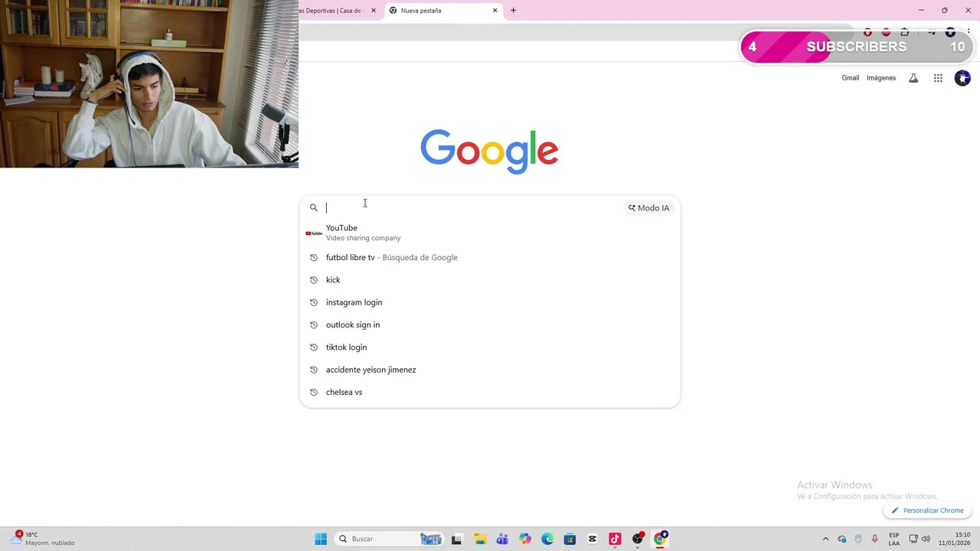Click the pencil icon on Personalizar Chrome
The height and width of the screenshot is (551, 980).
point(895,510)
